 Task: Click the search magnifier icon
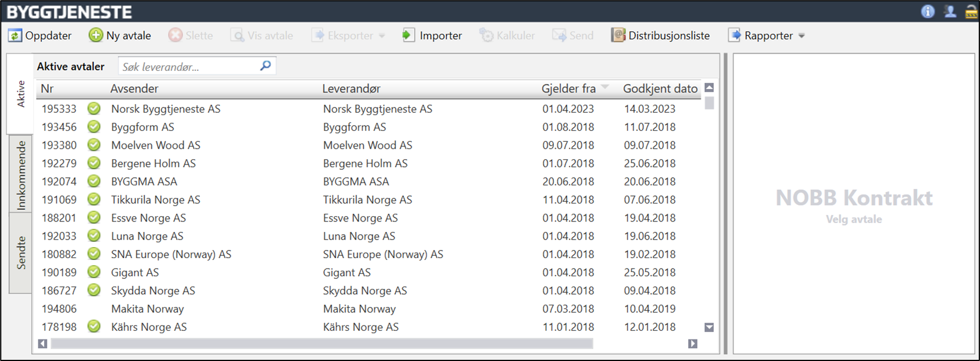(x=266, y=66)
